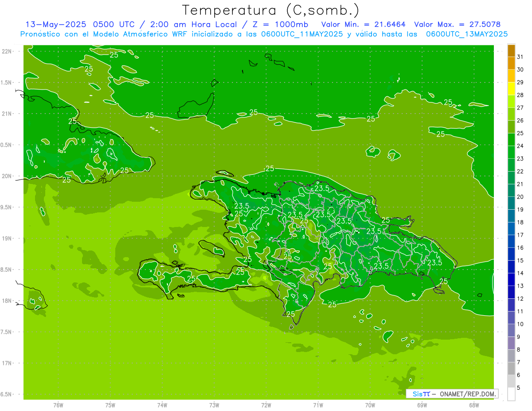
Task: Click the color scale value '31'
Action: [520, 57]
